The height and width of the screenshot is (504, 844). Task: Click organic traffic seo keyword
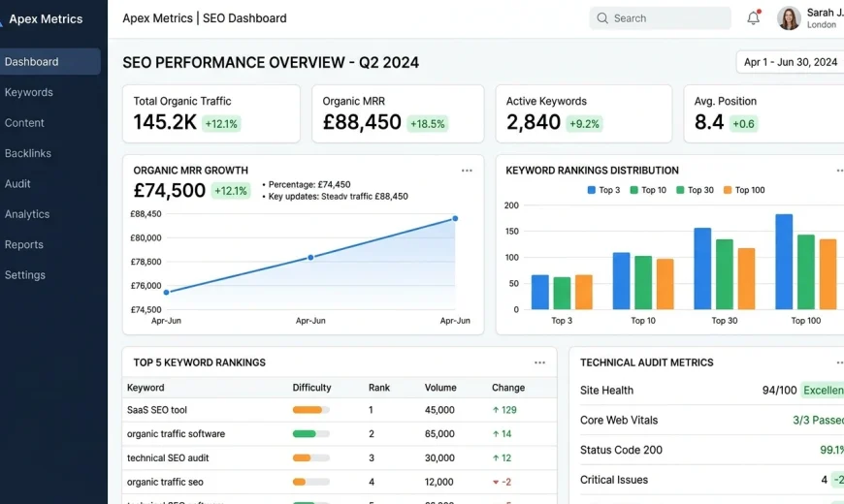(165, 482)
